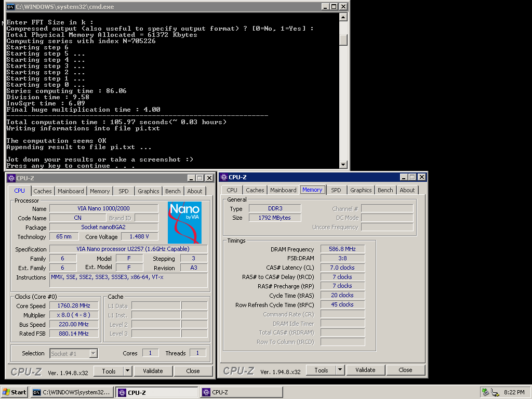This screenshot has width=532, height=399.
Task: Expand Tools dropdown arrow in right CPU-Z window
Action: tap(340, 370)
